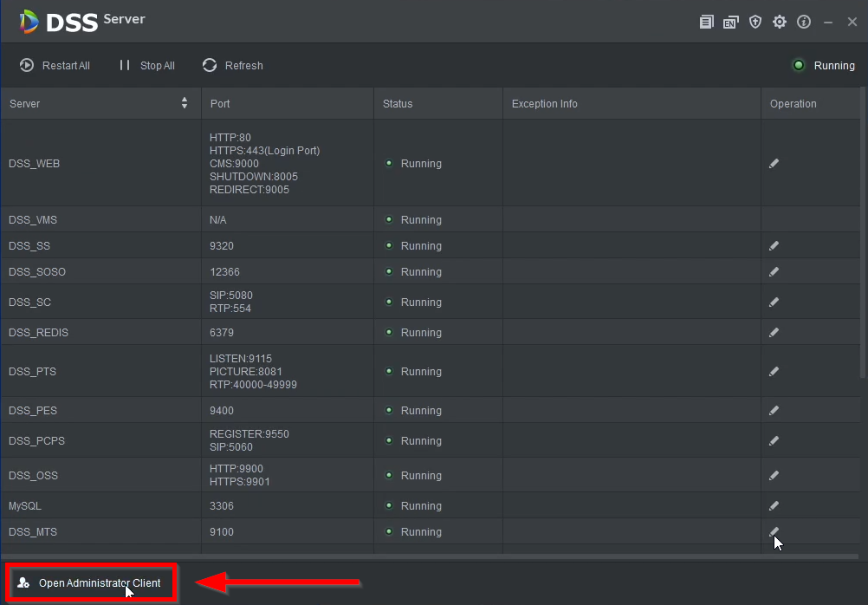Click SIP:5080 port text
868x605 pixels.
230,296
